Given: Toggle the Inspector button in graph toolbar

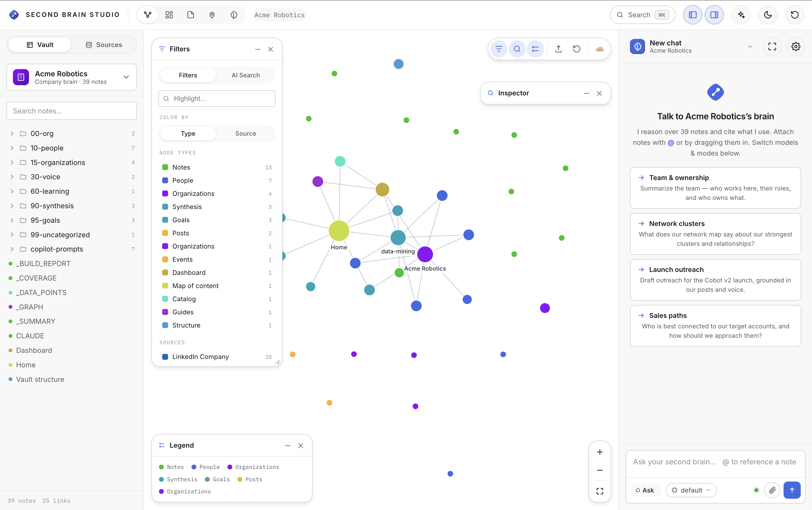Looking at the screenshot, I should (517, 49).
